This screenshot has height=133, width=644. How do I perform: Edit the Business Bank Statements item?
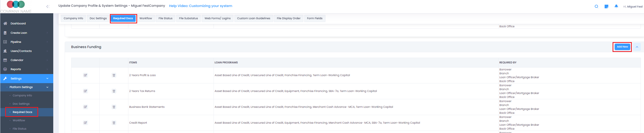point(85,107)
